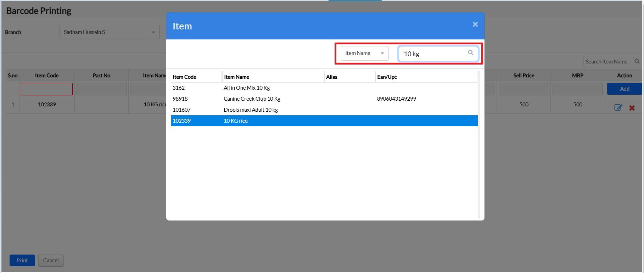Click the blue Add button
The height and width of the screenshot is (273, 644).
(x=624, y=89)
